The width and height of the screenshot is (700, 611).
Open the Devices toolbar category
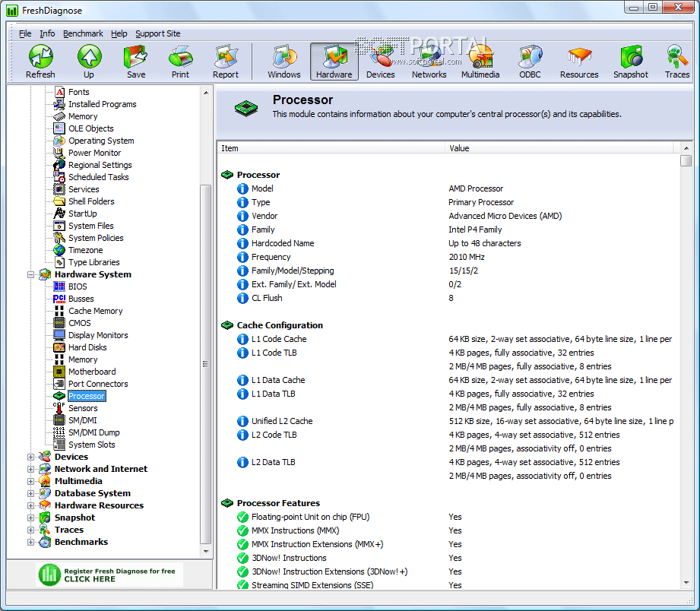click(380, 61)
